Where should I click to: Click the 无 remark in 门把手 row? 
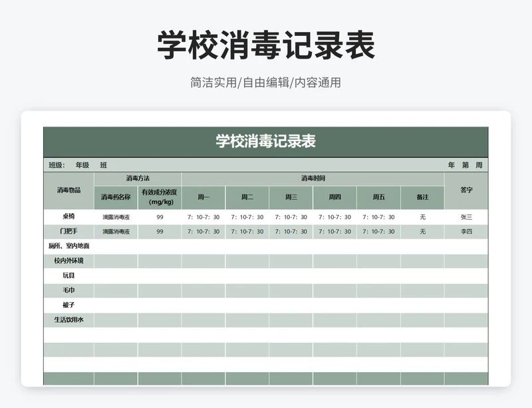422,232
